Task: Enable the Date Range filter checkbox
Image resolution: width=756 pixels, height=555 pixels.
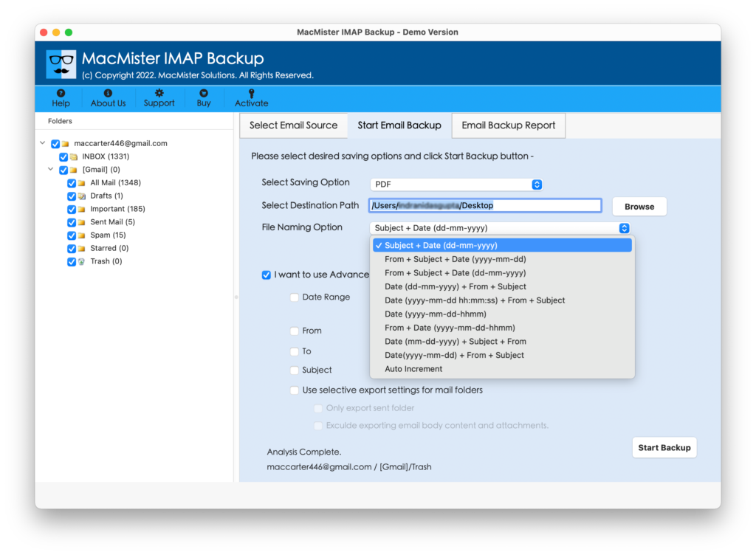Action: tap(295, 297)
